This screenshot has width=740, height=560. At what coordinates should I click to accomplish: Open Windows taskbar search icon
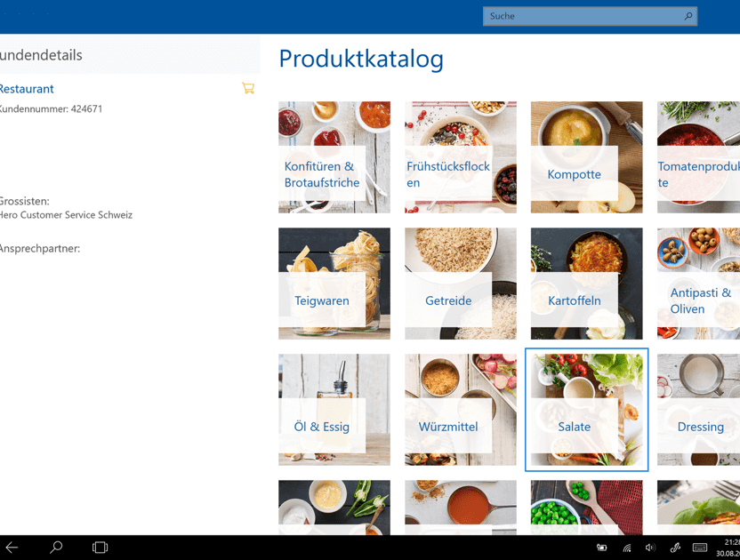(55, 548)
